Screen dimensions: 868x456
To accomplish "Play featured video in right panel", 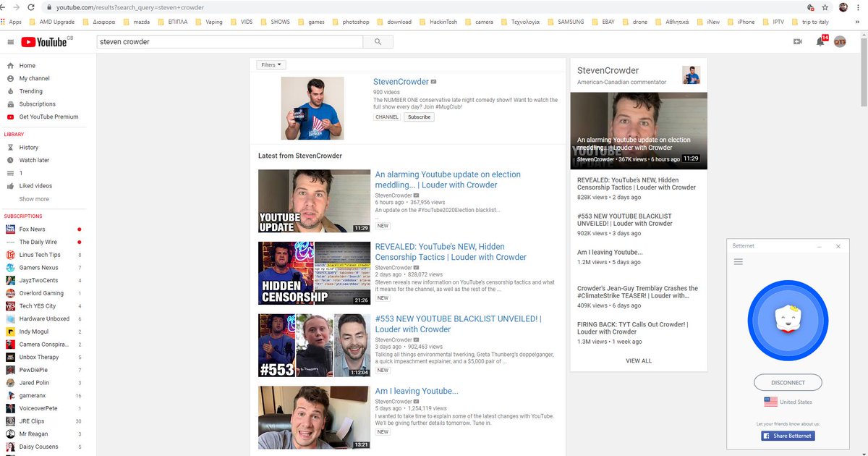I will pyautogui.click(x=639, y=131).
